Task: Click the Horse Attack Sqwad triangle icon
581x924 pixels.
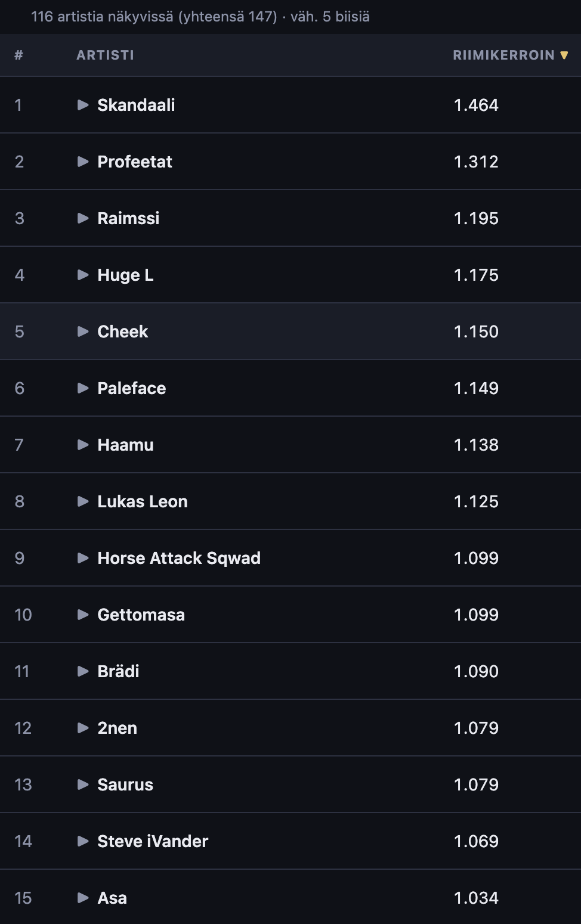Action: click(83, 558)
